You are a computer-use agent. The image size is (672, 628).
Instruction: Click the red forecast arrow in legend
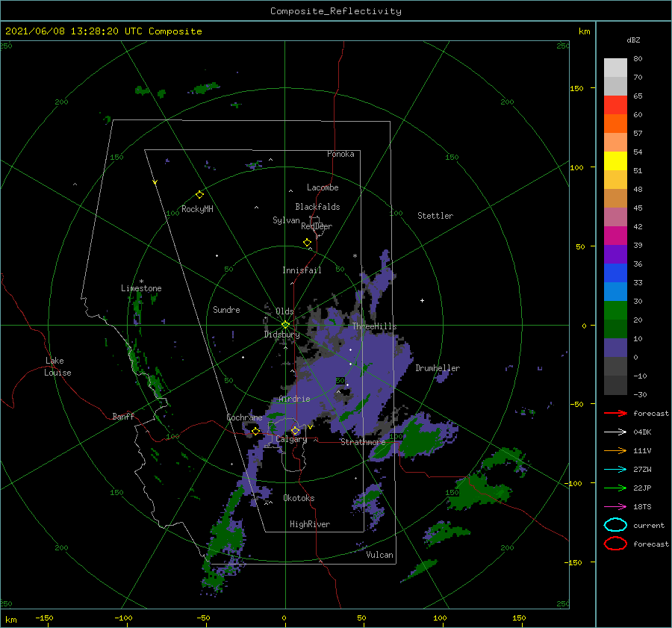click(x=615, y=413)
